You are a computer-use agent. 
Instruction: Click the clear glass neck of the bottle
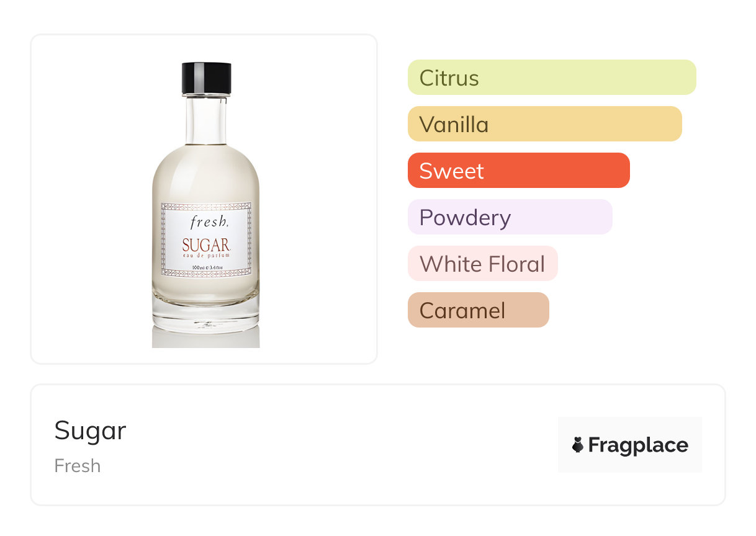click(x=206, y=120)
